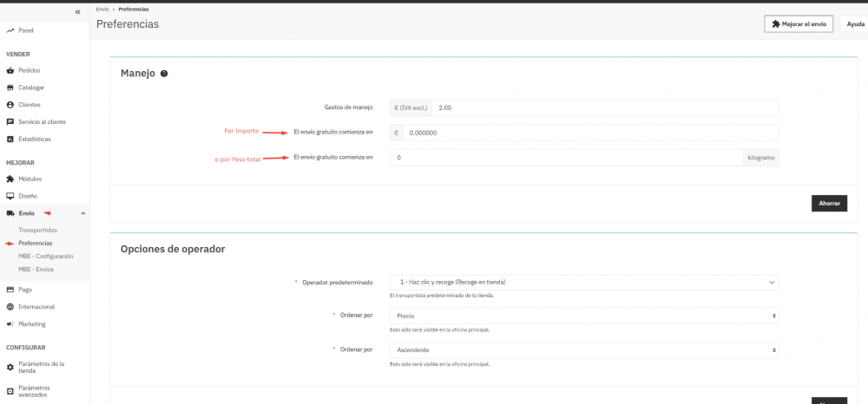Image resolution: width=868 pixels, height=404 pixels.
Task: Click the Ayuda button
Action: click(855, 23)
